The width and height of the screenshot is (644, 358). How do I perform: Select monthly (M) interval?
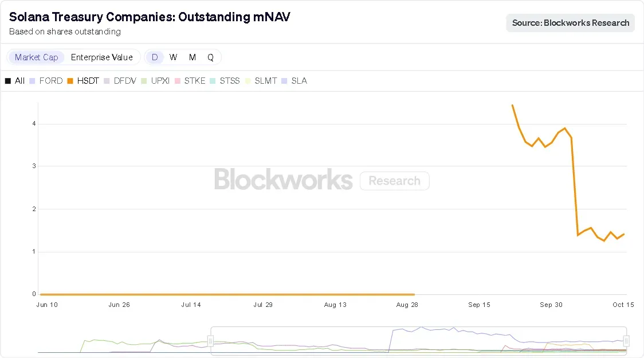tap(193, 57)
